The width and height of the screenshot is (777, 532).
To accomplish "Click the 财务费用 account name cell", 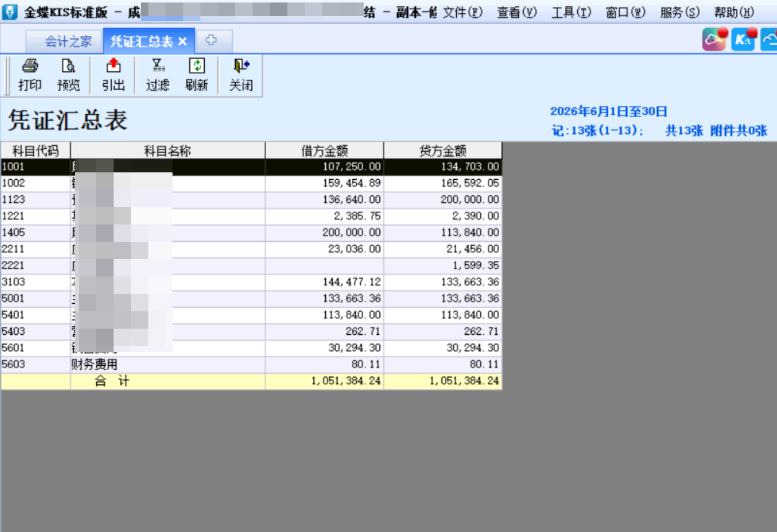I will (168, 364).
